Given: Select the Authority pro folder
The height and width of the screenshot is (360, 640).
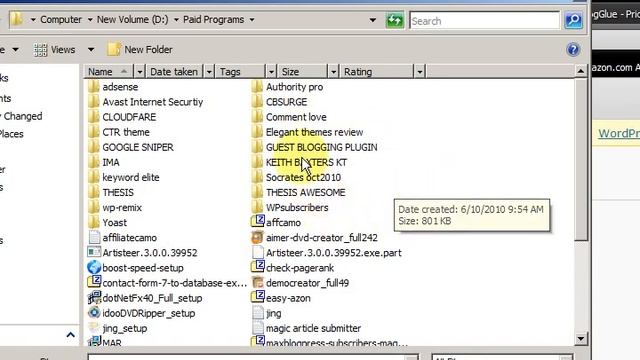Looking at the screenshot, I should 287,87.
